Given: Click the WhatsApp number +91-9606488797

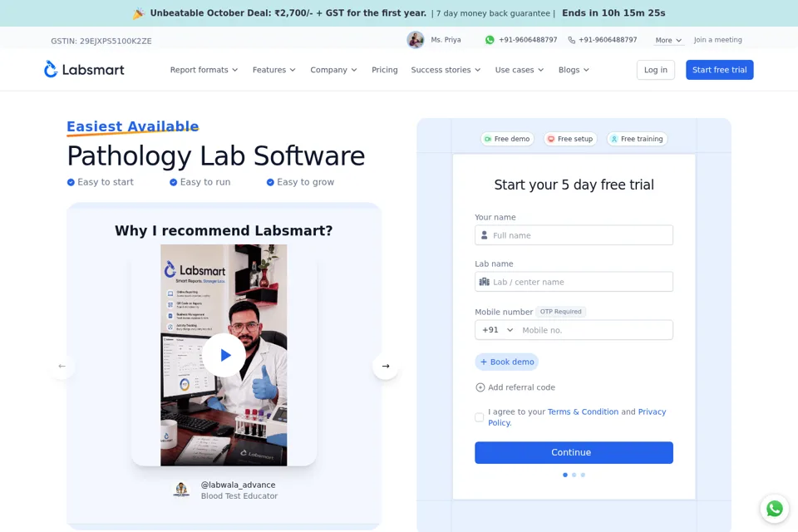Looking at the screenshot, I should point(528,40).
